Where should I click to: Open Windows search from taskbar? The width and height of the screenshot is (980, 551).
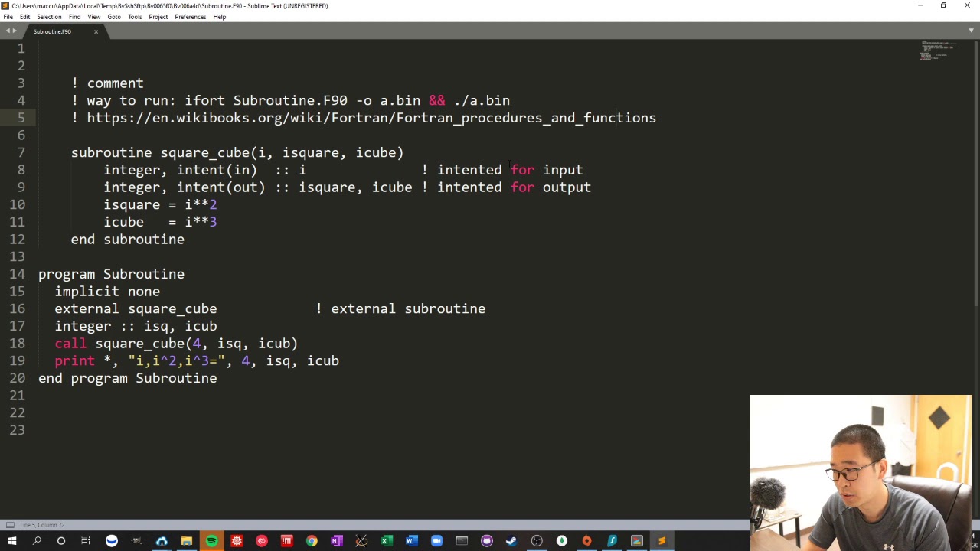pyautogui.click(x=36, y=541)
